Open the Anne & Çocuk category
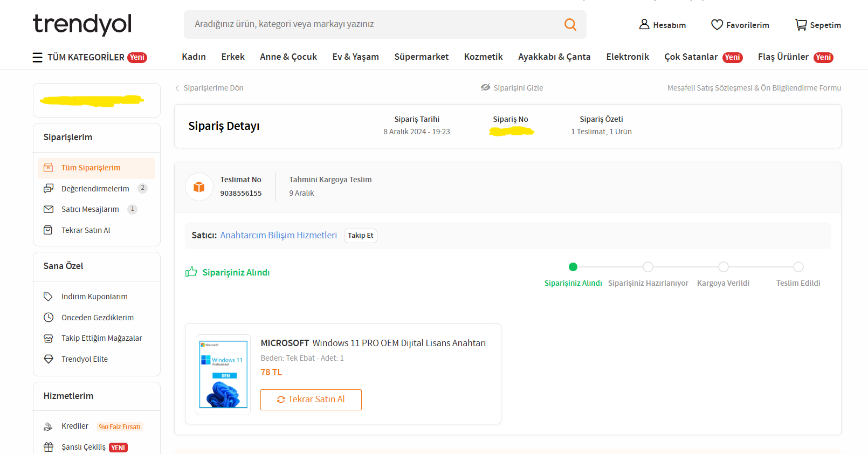The image size is (868, 454). (x=288, y=57)
